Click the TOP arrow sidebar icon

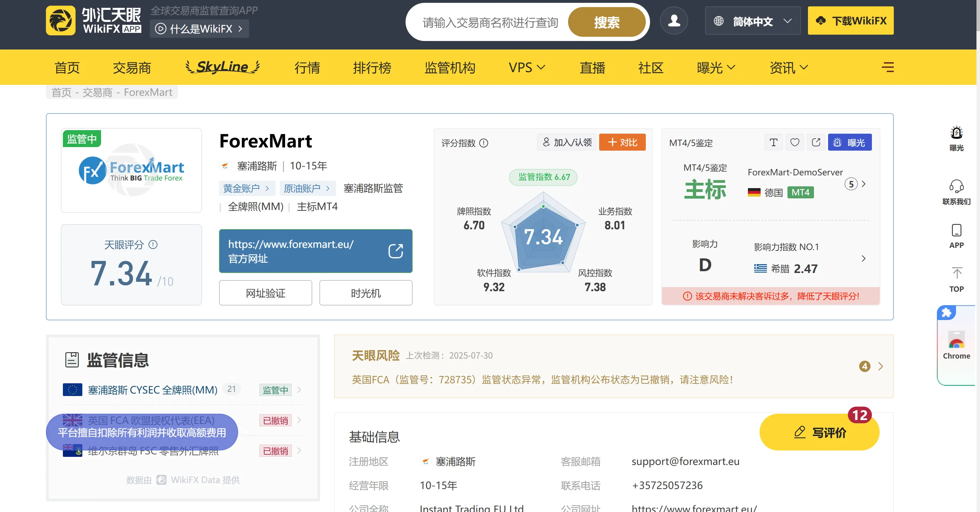coord(956,279)
